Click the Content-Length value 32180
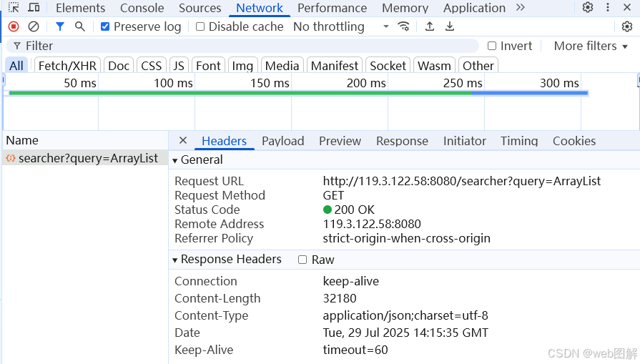640x364 pixels. coord(340,298)
